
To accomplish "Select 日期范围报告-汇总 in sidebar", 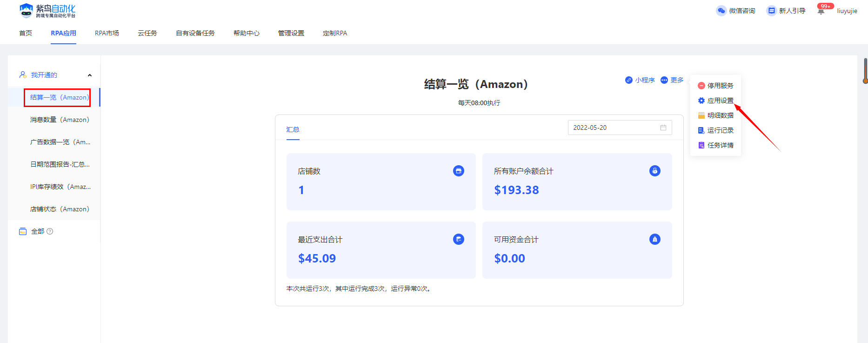I will pyautogui.click(x=54, y=164).
